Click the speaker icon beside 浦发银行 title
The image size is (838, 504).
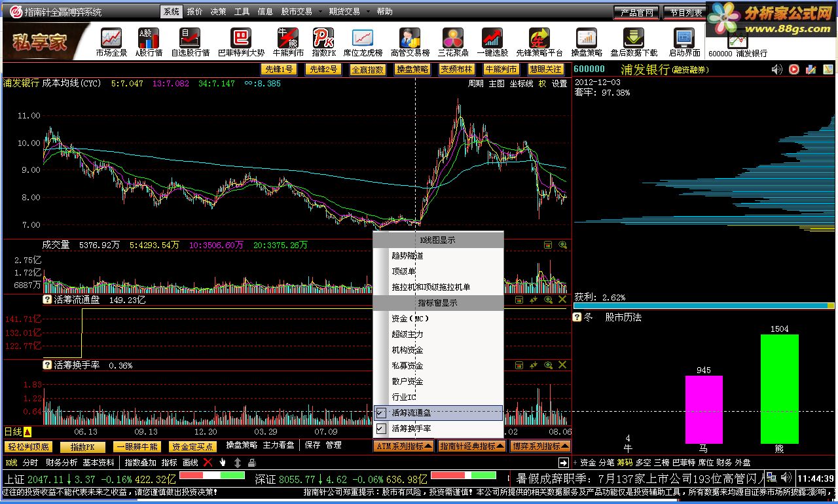coord(777,69)
